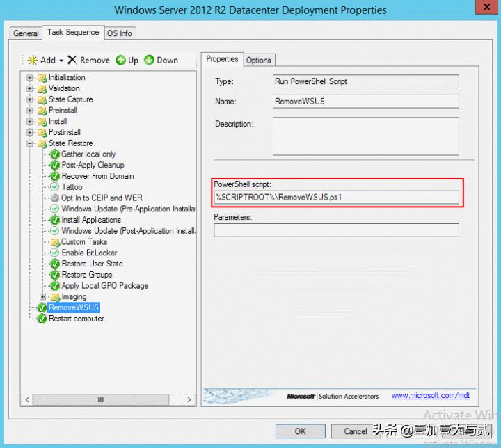Select the Enable BitLocker step row
501x448 pixels.
[x=89, y=253]
